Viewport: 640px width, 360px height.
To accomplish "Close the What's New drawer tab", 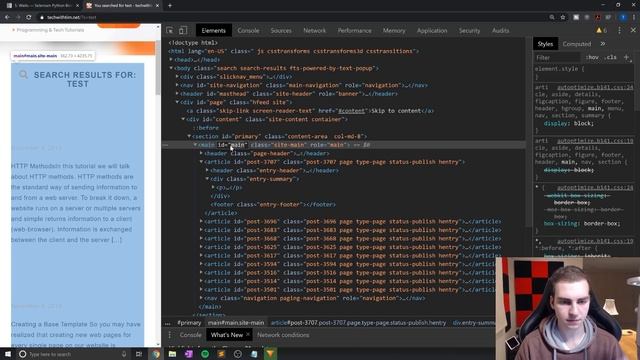I will [248, 334].
